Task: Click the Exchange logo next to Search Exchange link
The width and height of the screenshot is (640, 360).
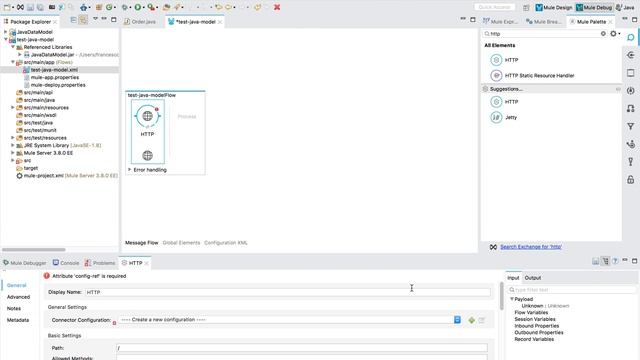Action: (493, 247)
